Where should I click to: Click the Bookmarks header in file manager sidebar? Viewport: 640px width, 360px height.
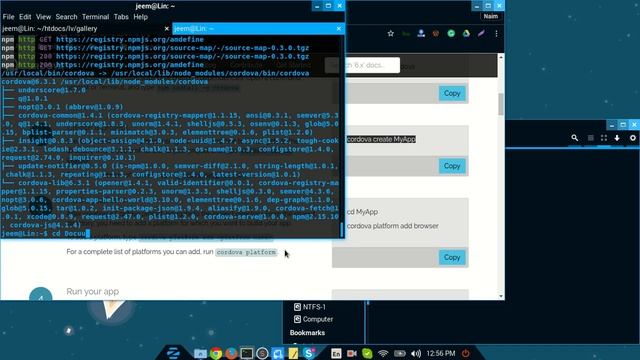coord(307,333)
